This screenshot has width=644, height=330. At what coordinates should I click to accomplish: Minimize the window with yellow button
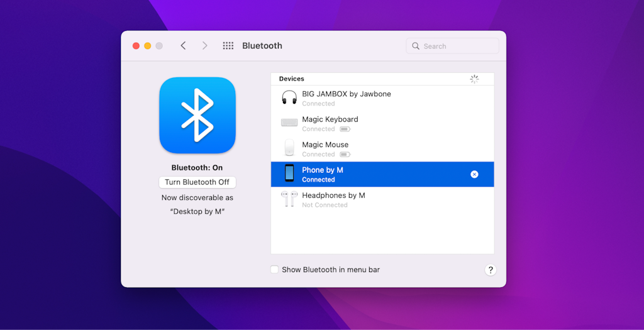tap(147, 46)
